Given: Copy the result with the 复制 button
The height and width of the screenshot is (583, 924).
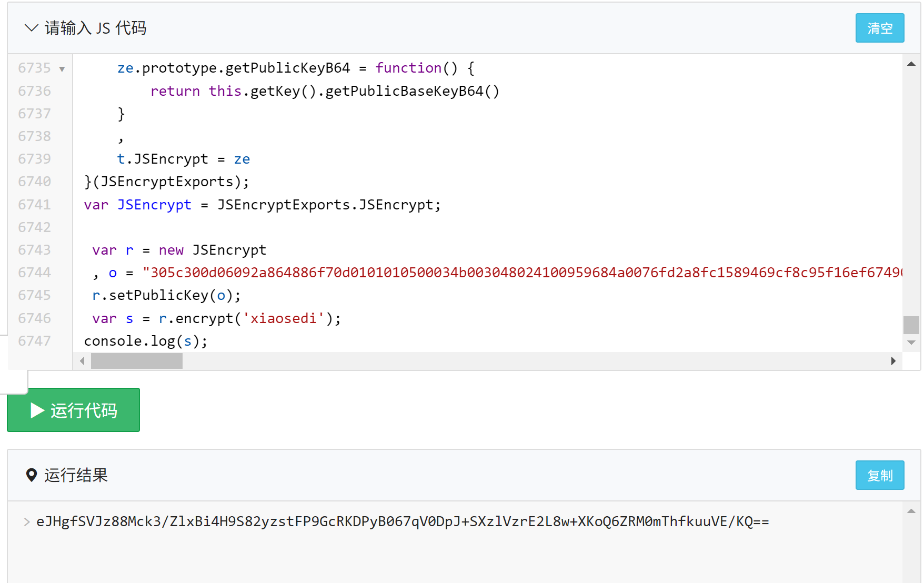Looking at the screenshot, I should [879, 475].
